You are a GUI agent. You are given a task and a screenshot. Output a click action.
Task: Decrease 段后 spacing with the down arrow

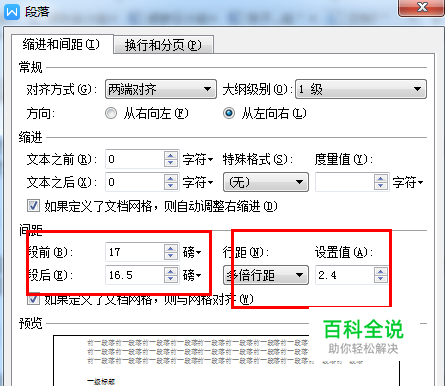[171, 279]
